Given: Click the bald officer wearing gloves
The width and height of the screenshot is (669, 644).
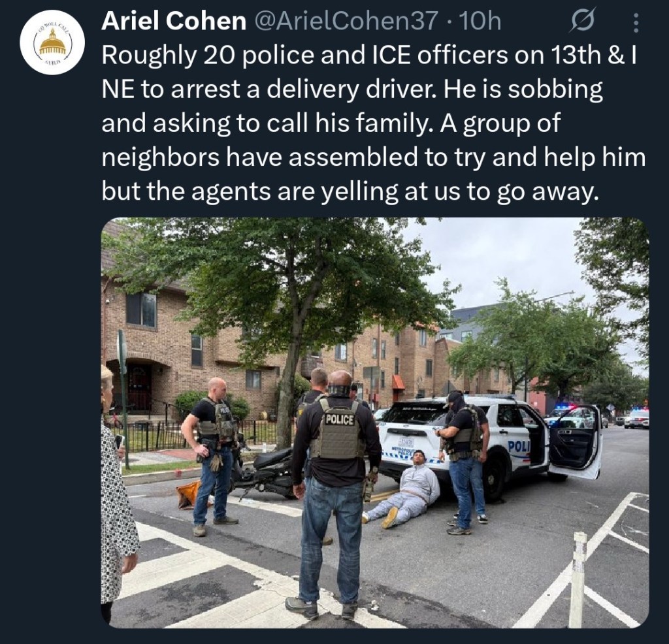Looking at the screenshot, I should [x=212, y=455].
